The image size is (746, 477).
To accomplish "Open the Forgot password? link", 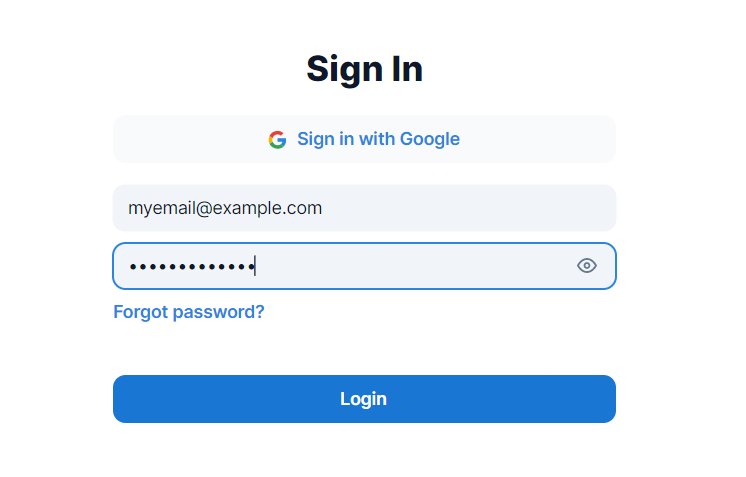I will pos(189,312).
